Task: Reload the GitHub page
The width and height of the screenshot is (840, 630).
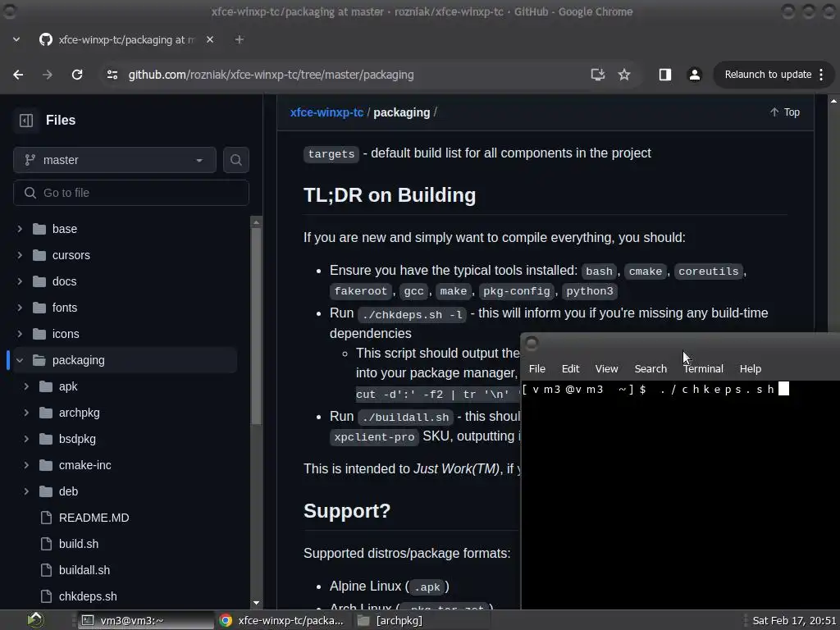Action: 77,75
